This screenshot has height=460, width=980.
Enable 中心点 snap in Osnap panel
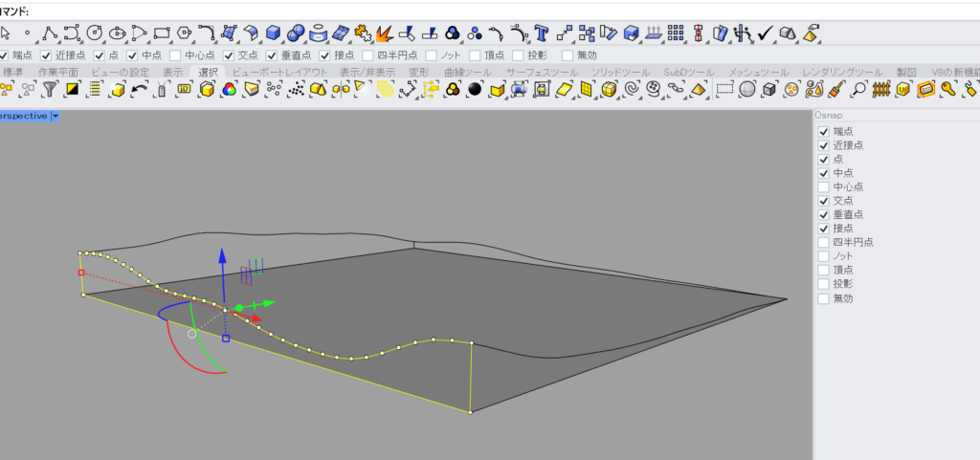coord(823,187)
